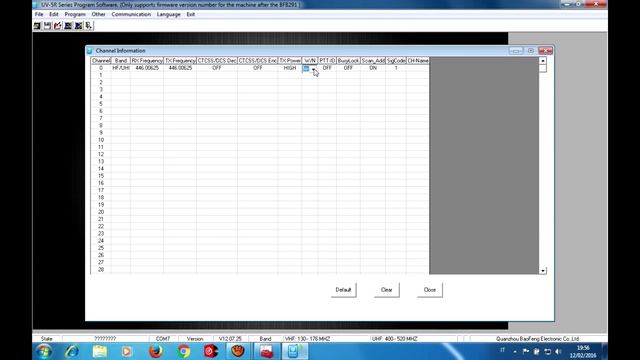This screenshot has width=640, height=360.
Task: Open the Other menu
Action: tap(98, 14)
